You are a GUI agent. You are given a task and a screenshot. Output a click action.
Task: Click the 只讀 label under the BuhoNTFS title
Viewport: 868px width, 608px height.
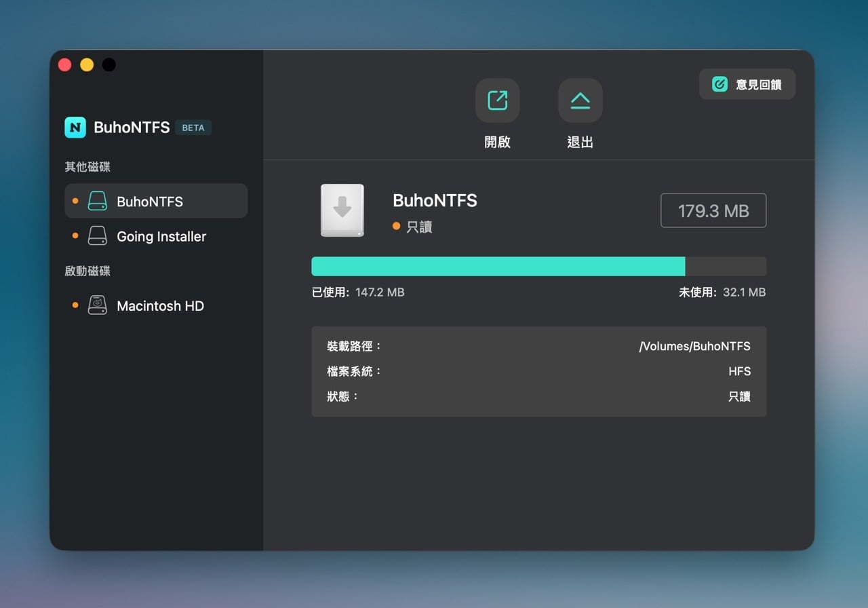point(420,227)
